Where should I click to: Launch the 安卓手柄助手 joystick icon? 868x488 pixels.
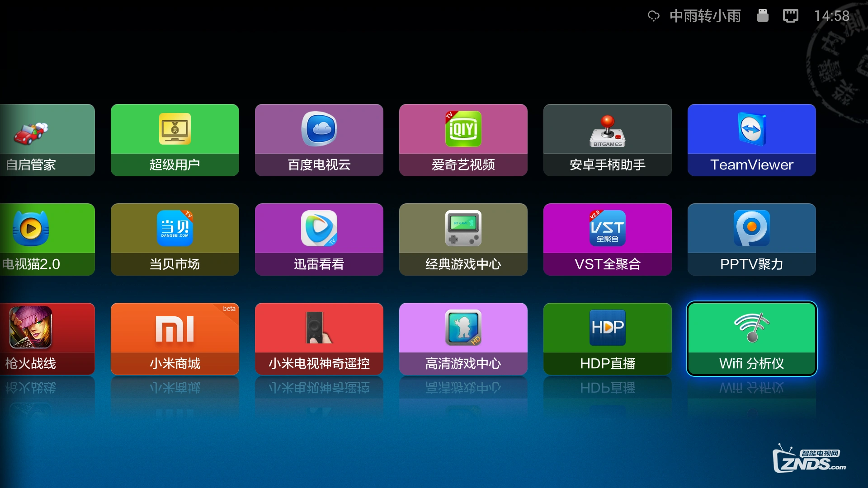tap(608, 131)
